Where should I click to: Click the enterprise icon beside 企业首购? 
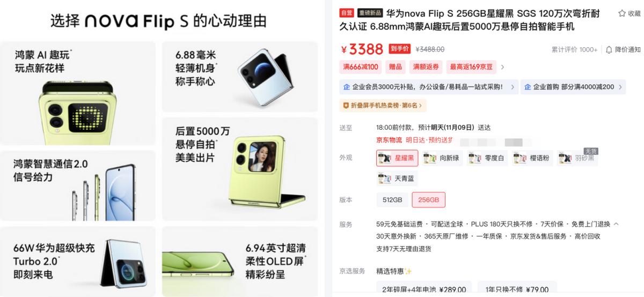(x=528, y=87)
